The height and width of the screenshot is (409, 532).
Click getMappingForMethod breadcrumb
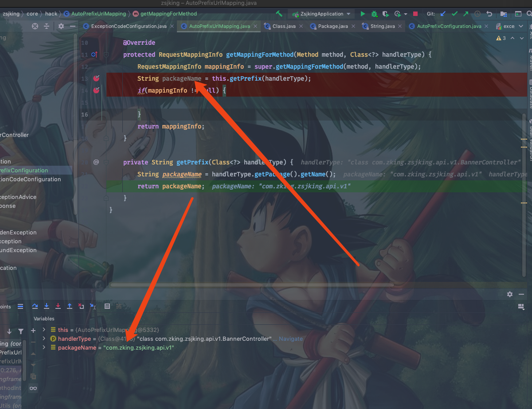tap(165, 14)
